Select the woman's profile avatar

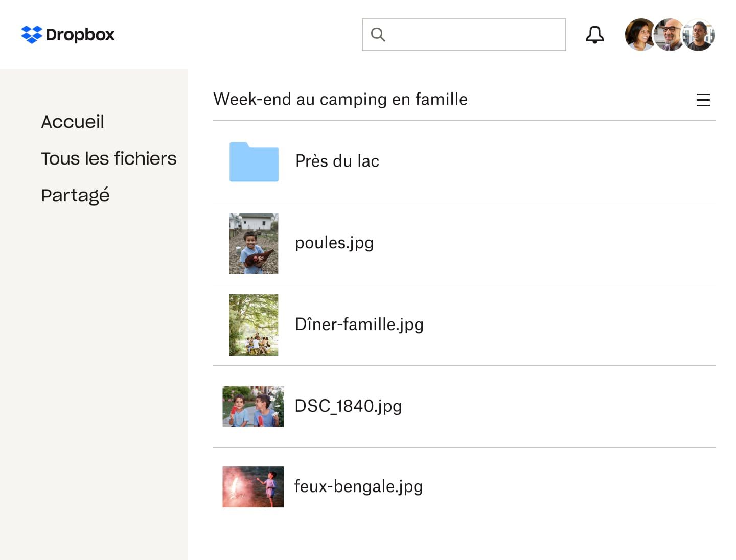639,35
